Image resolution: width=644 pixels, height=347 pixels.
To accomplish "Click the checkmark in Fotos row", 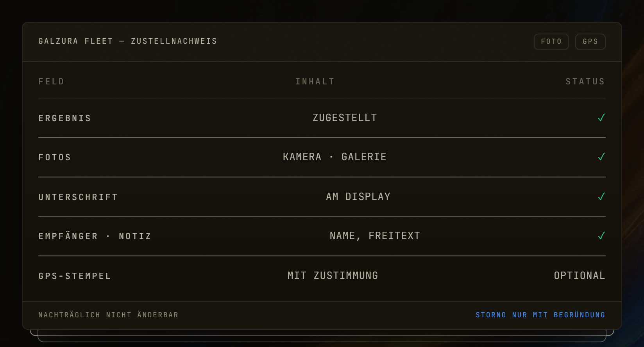I will [x=601, y=157].
